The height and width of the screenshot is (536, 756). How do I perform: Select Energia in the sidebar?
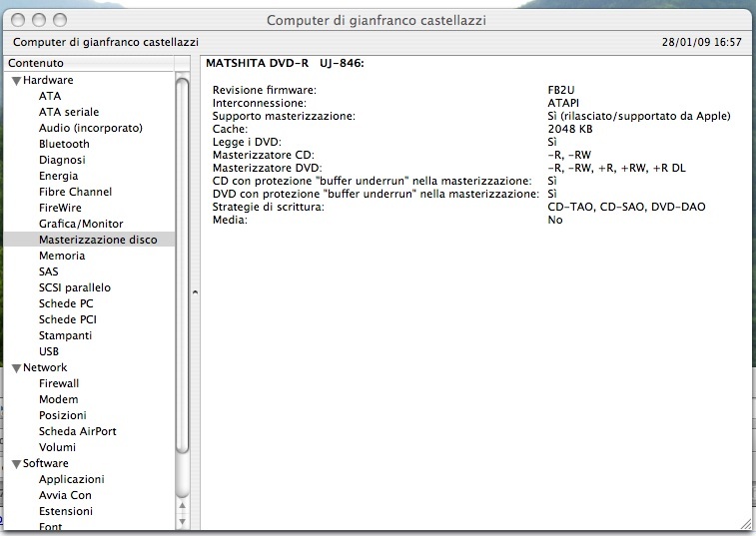coord(58,176)
